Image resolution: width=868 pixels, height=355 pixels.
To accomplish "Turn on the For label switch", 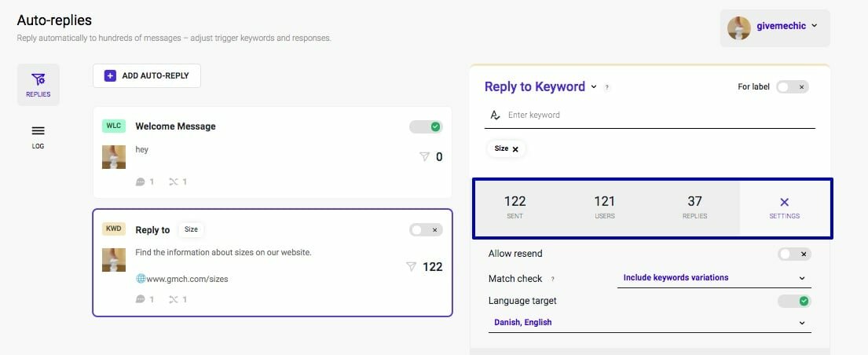I will 792,87.
